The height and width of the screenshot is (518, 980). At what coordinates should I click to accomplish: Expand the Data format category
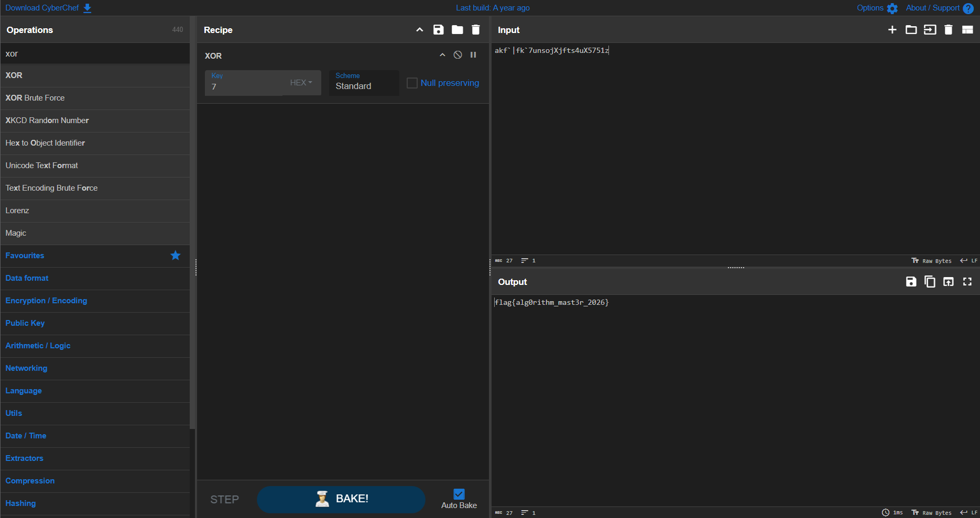95,278
